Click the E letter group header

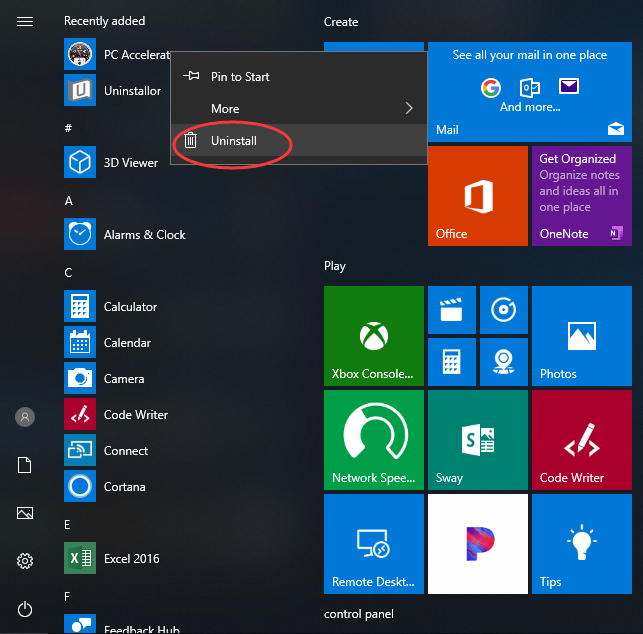tap(67, 525)
